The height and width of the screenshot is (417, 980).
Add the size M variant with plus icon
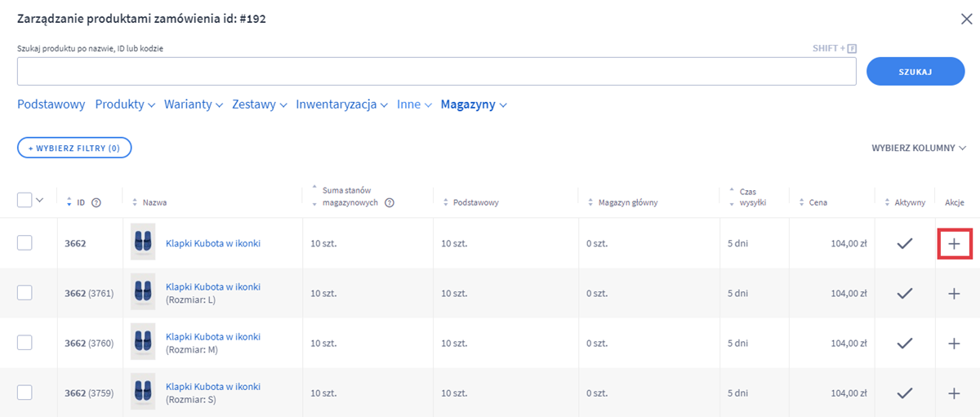click(954, 344)
